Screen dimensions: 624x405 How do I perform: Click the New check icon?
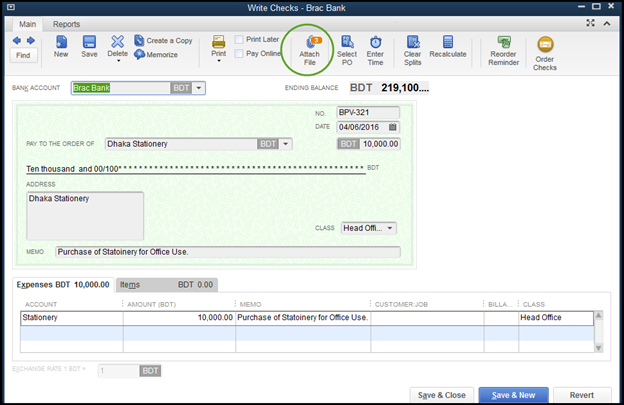61,42
